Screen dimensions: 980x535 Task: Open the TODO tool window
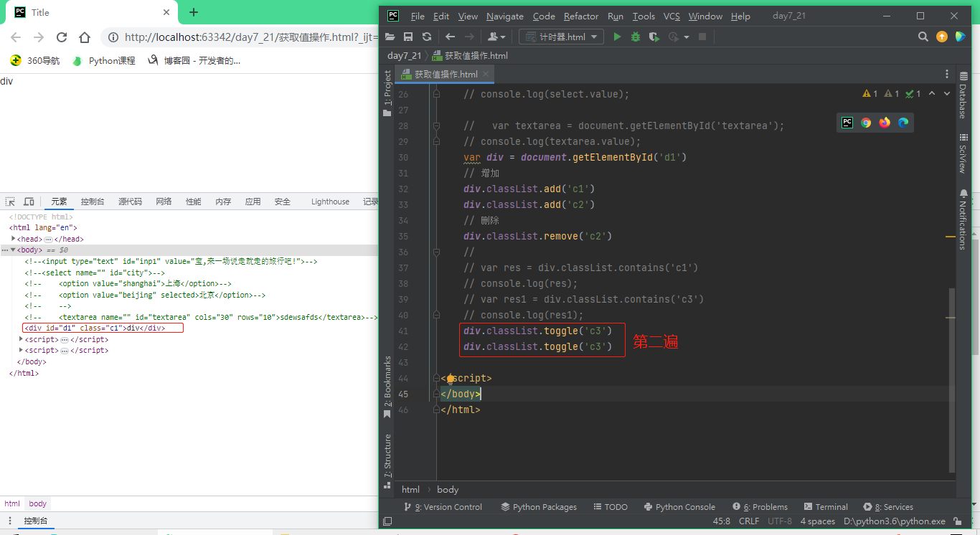[x=611, y=507]
